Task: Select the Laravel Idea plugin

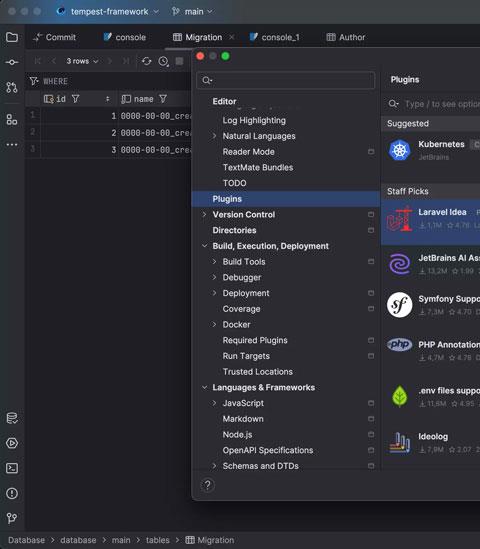Action: (430, 222)
